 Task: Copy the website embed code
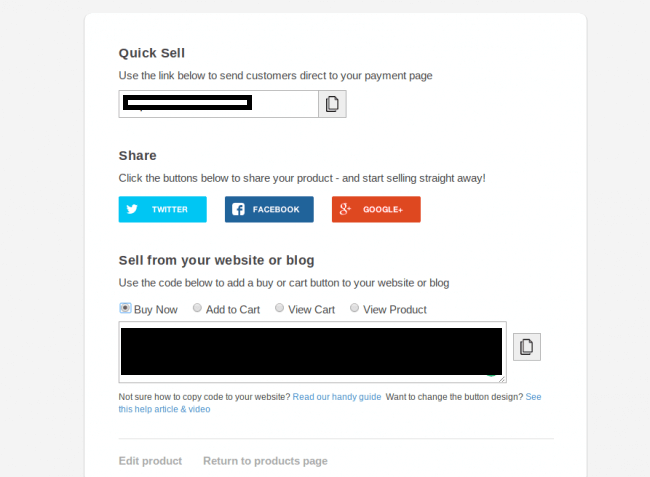[527, 347]
